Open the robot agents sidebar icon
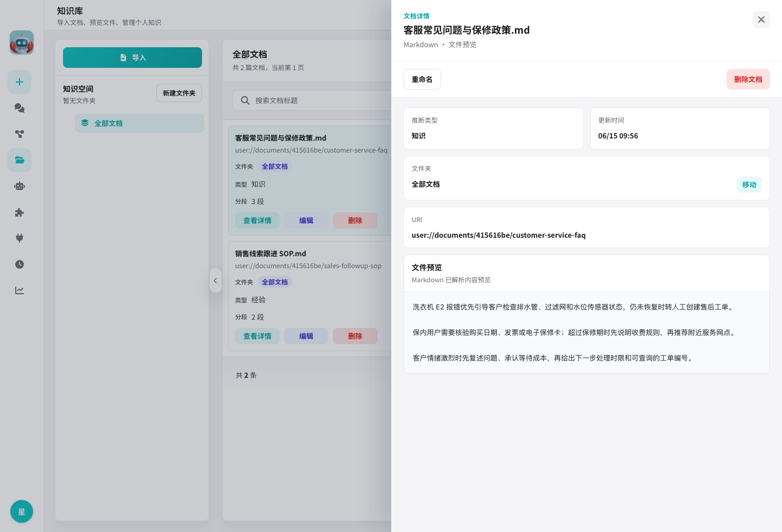The height and width of the screenshot is (532, 782). [x=20, y=186]
